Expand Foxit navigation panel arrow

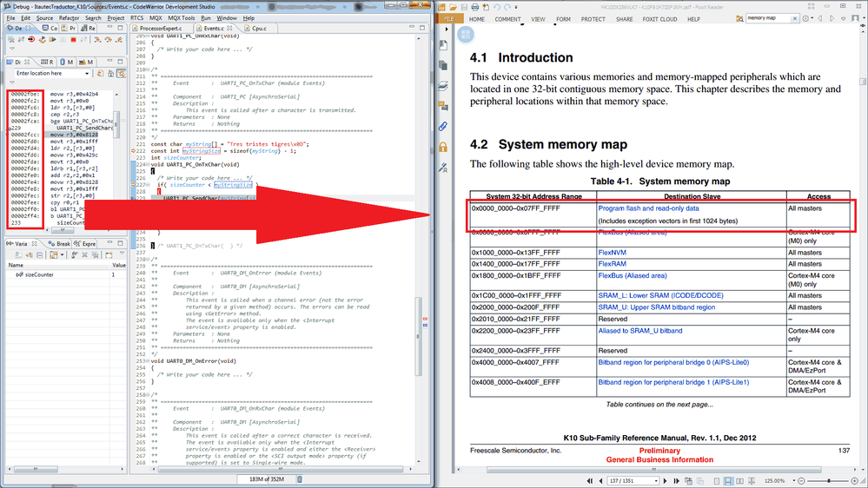pos(447,30)
